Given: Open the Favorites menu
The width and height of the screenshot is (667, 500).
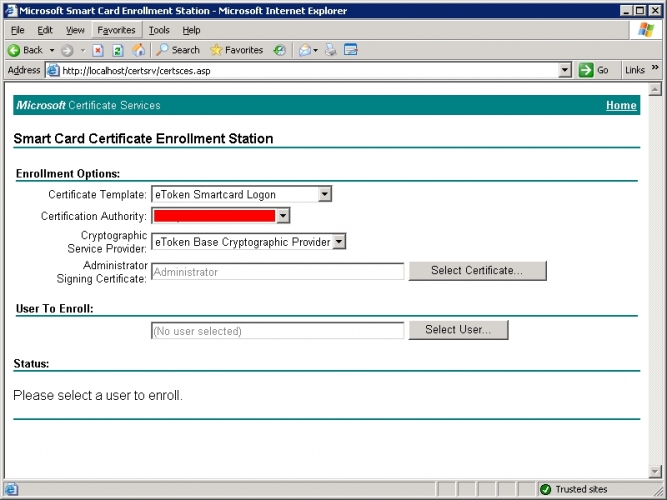Looking at the screenshot, I should coord(116,30).
